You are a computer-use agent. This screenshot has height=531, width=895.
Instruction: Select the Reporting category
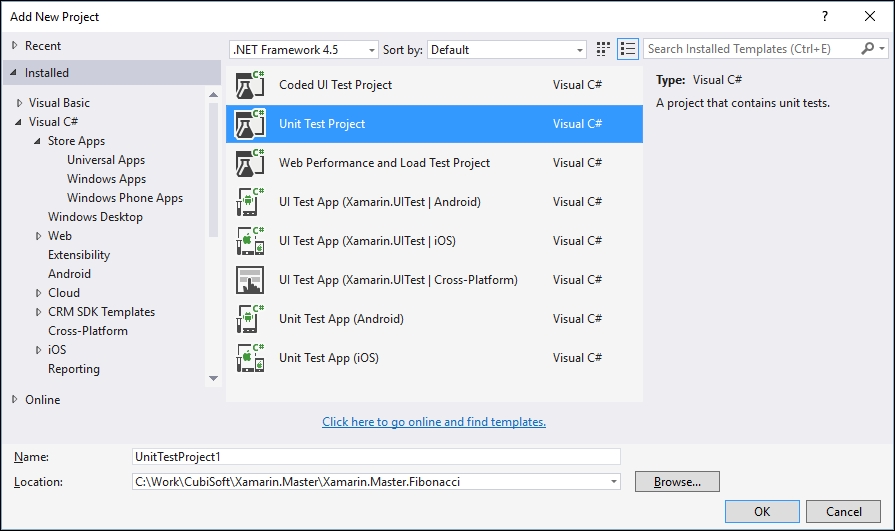[x=74, y=369]
